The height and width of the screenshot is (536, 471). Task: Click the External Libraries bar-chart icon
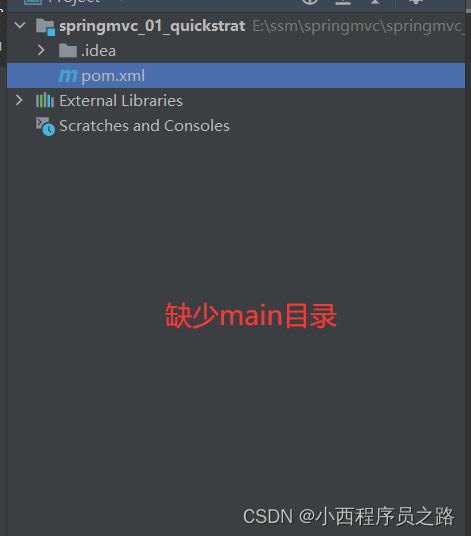coord(45,100)
